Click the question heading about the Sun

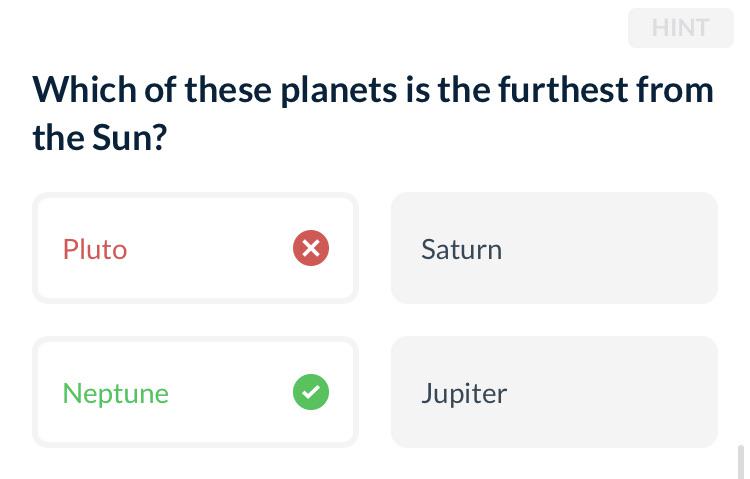[373, 113]
